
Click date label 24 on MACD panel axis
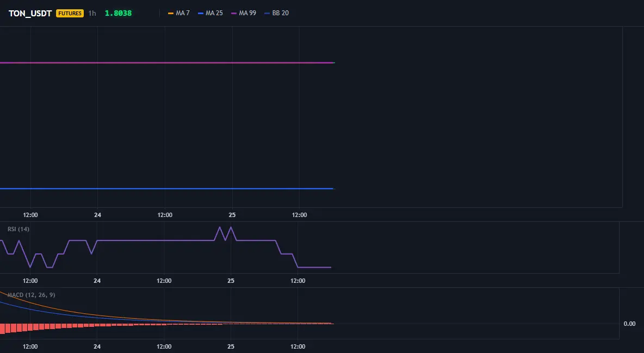tap(97, 346)
